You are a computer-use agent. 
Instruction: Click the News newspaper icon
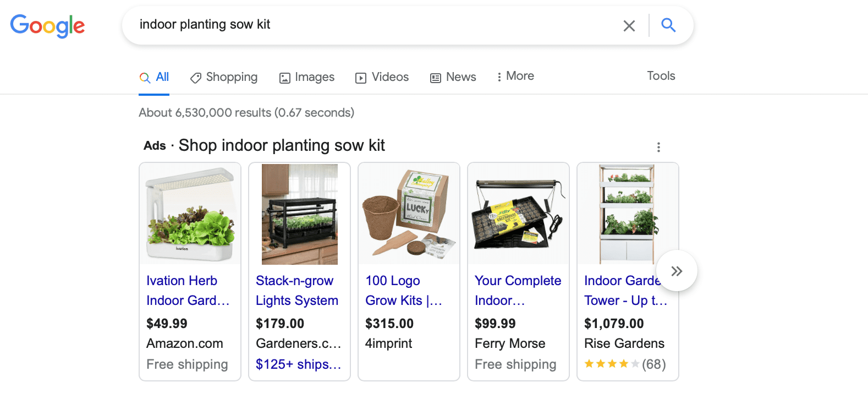[436, 78]
